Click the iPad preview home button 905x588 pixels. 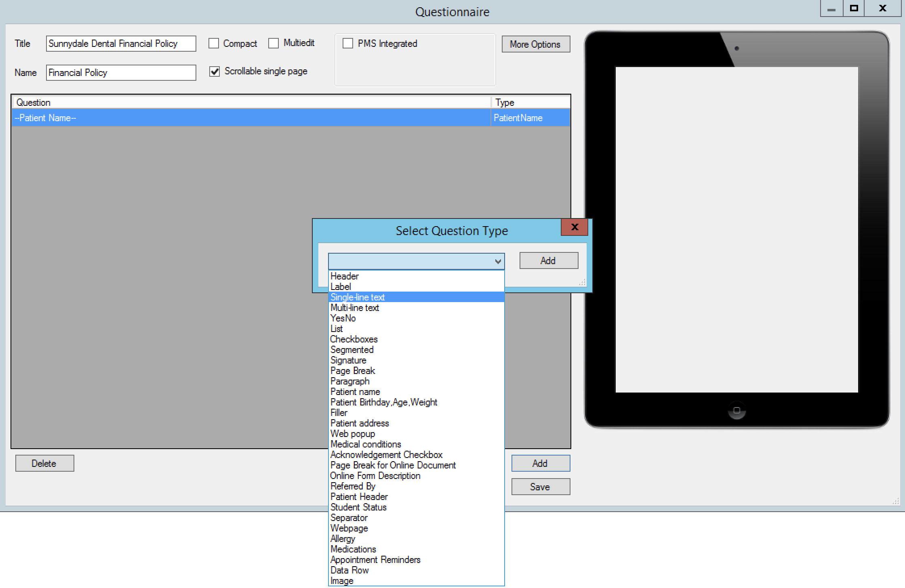pos(737,410)
